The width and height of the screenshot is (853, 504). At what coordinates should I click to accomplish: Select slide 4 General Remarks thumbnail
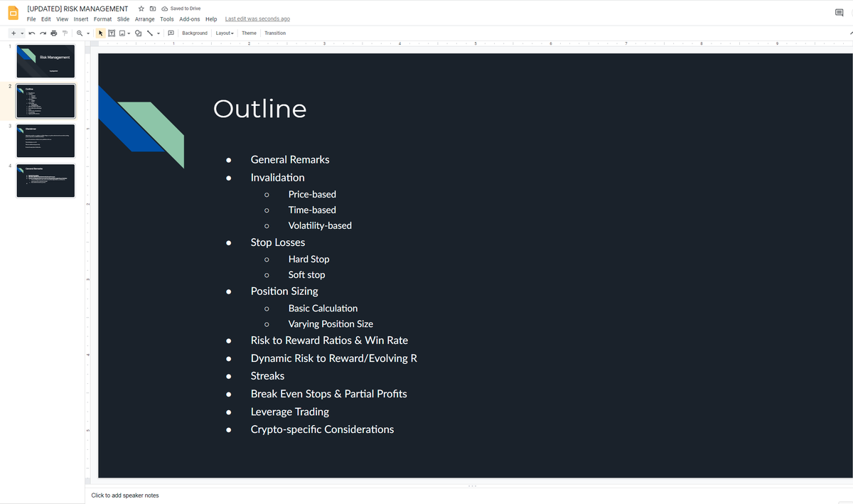coord(45,181)
